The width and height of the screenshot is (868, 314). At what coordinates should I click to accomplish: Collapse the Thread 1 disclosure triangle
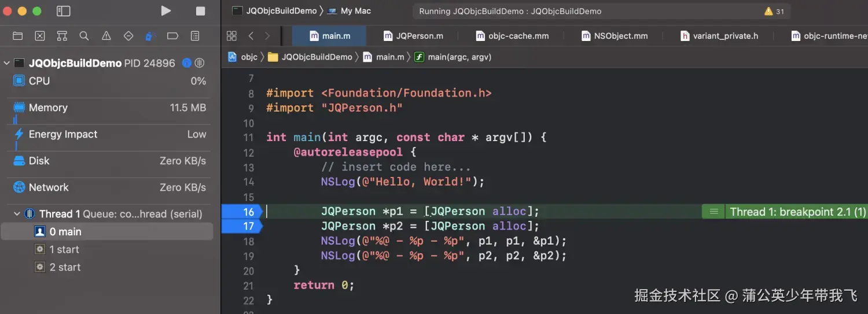click(x=17, y=214)
